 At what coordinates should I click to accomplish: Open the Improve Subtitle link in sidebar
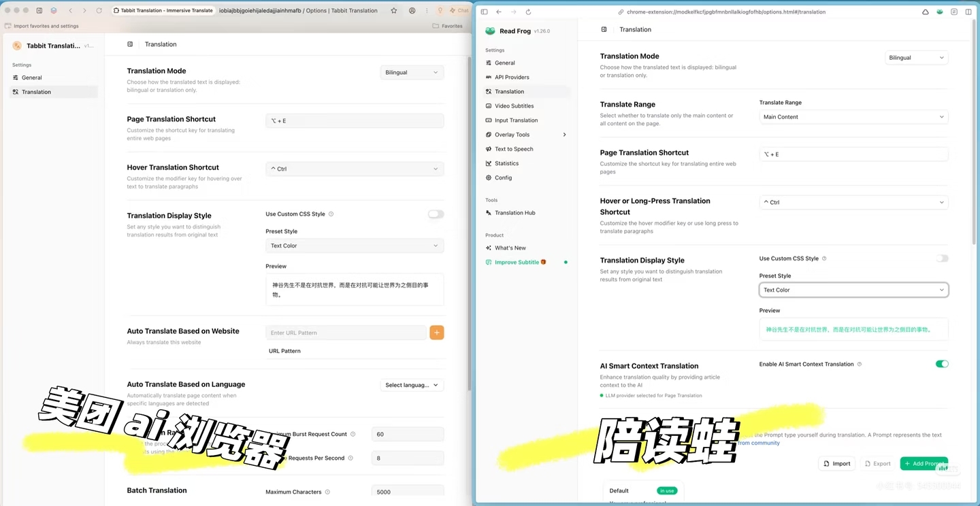(x=517, y=263)
